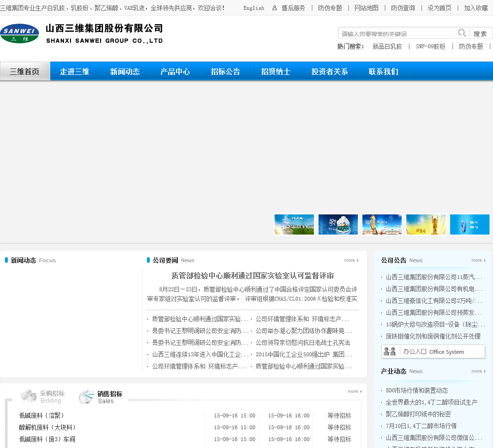Switch the site to English

(x=254, y=8)
